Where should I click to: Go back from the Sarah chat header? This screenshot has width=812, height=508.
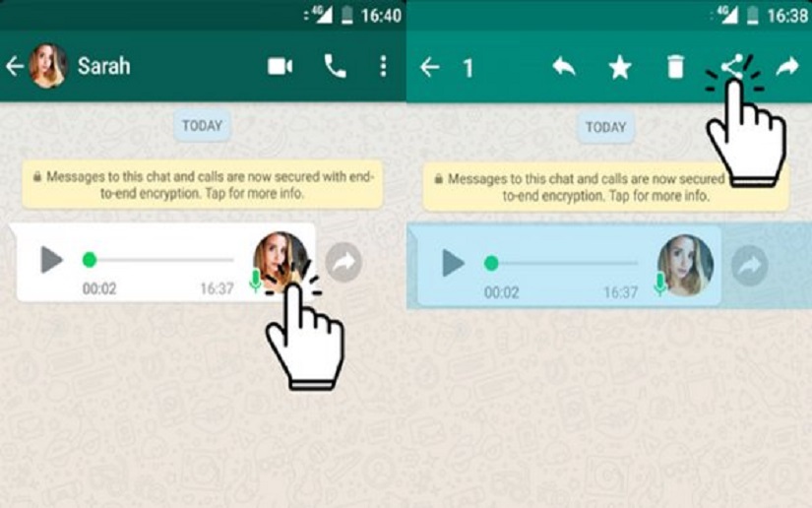(15, 66)
